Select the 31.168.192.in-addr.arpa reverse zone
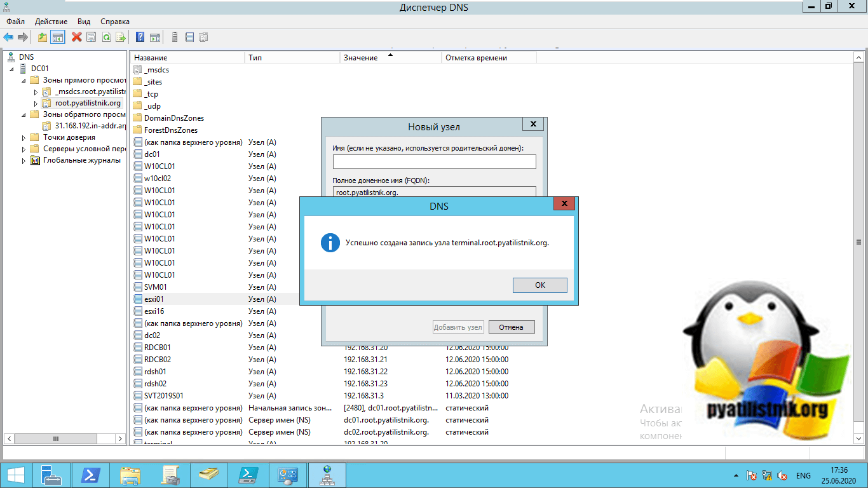 point(90,126)
